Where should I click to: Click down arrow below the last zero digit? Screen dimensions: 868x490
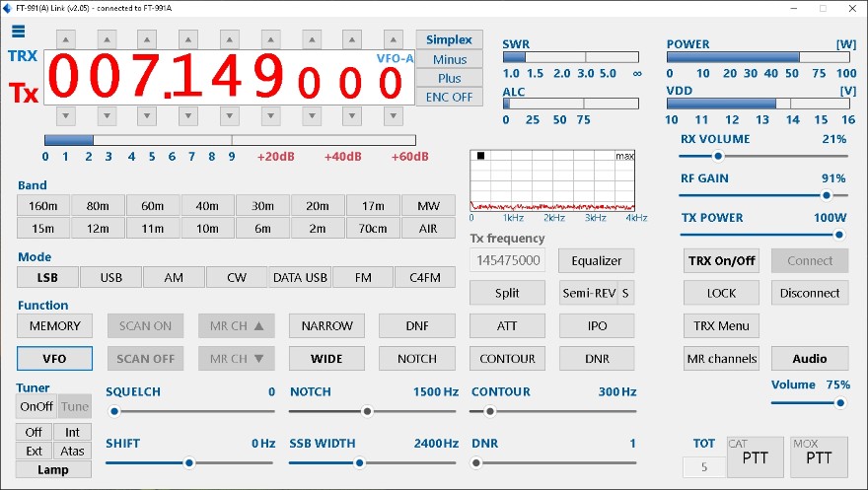click(393, 116)
